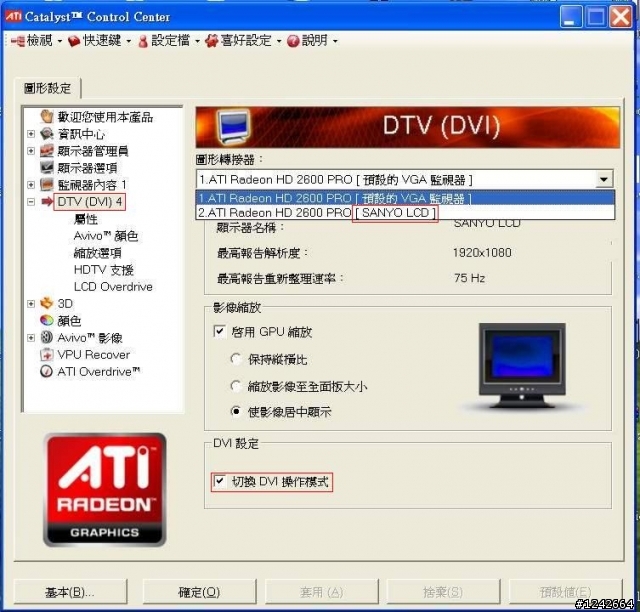
Task: Click the ATI Overdrive gauge icon
Action: [47, 372]
